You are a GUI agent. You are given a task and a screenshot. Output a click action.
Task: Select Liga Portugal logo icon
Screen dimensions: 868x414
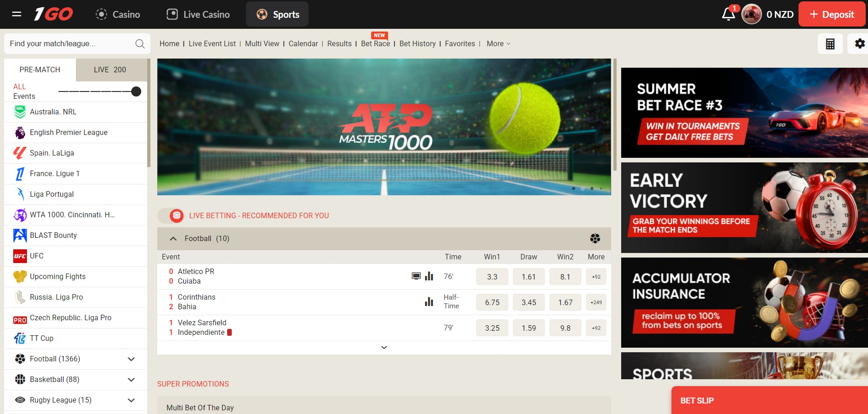point(20,194)
